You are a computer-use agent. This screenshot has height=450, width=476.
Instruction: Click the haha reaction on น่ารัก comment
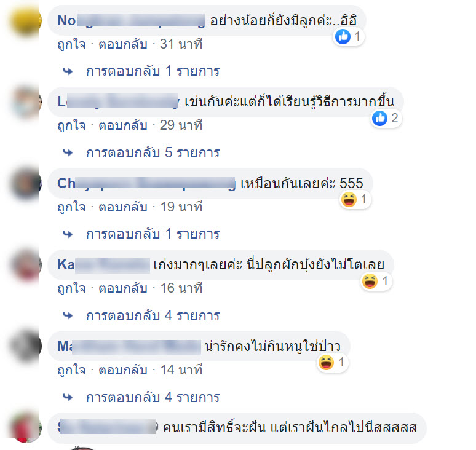[327, 362]
